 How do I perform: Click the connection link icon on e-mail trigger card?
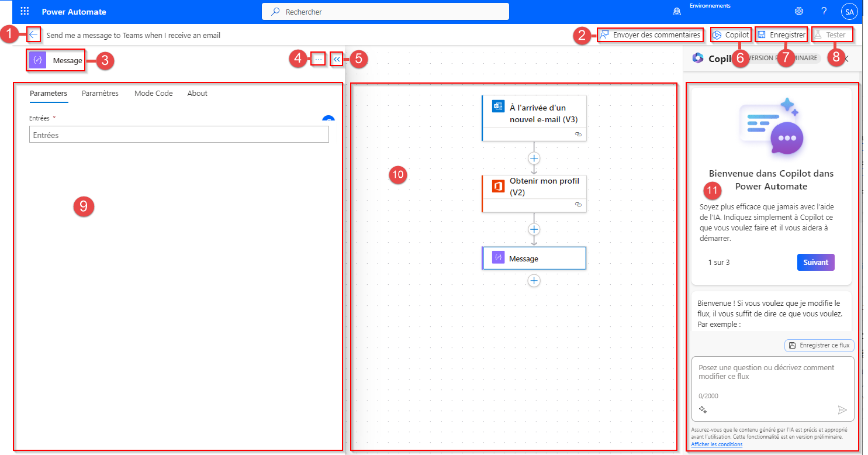[x=578, y=134]
